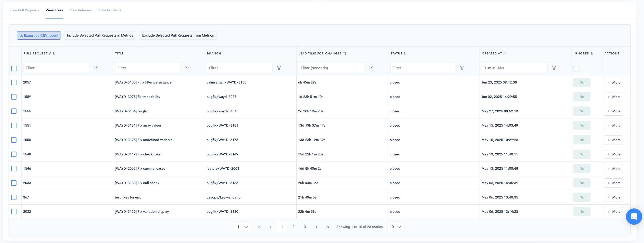Include Selected Pull Requests in Metrics

coord(100,36)
